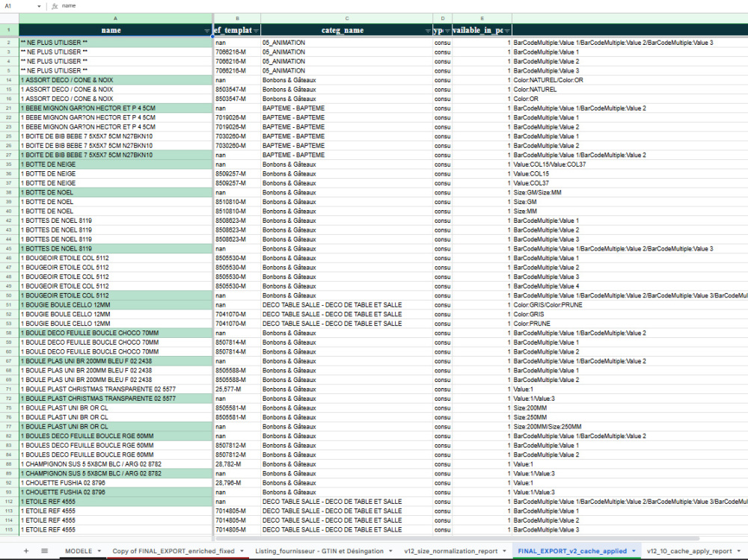Open FINAL_EXPORT_v2_cache_applied tab dropdown arrow
The width and height of the screenshot is (748, 560).
tap(634, 551)
